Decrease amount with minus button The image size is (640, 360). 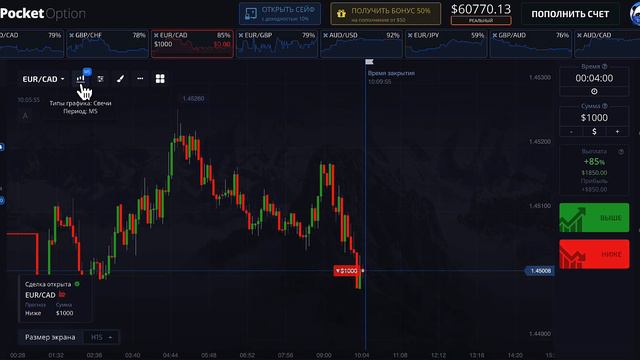[x=571, y=131]
